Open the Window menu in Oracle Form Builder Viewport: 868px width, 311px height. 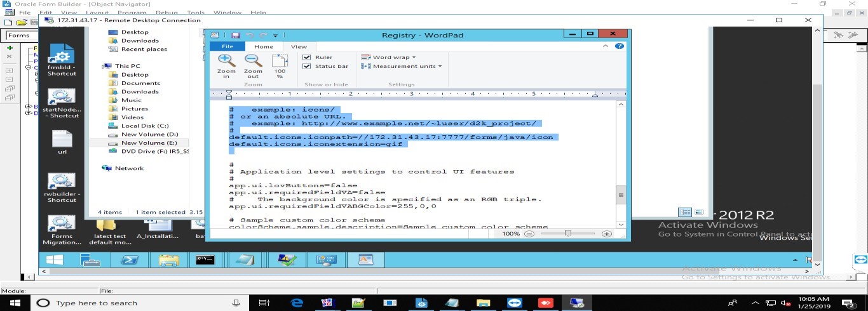click(x=227, y=13)
